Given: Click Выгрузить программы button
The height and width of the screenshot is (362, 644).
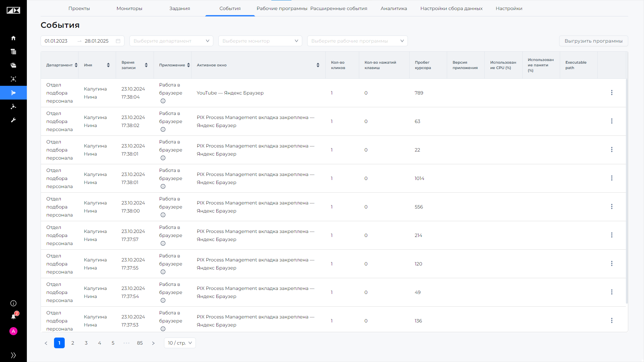Looking at the screenshot, I should tap(594, 41).
